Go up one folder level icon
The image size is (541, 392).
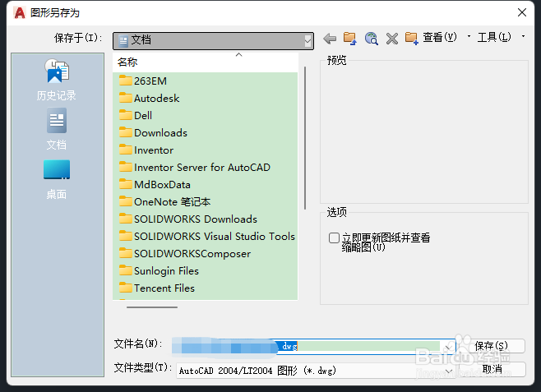click(x=350, y=39)
